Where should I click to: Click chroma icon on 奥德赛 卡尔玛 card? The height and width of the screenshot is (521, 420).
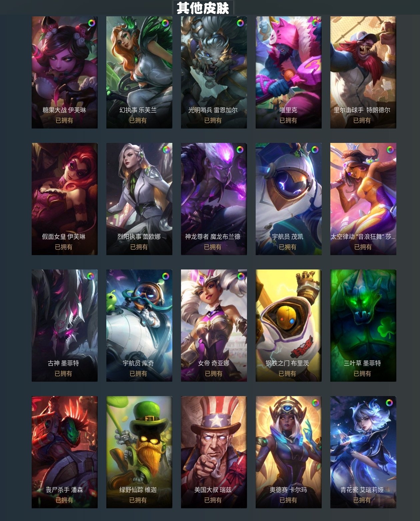coord(315,403)
